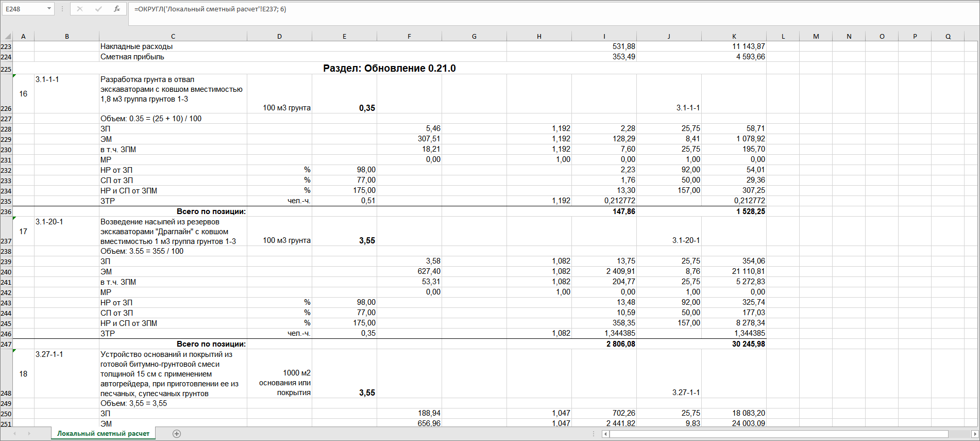The height and width of the screenshot is (441, 980).
Task: Select column K header
Action: (x=734, y=36)
